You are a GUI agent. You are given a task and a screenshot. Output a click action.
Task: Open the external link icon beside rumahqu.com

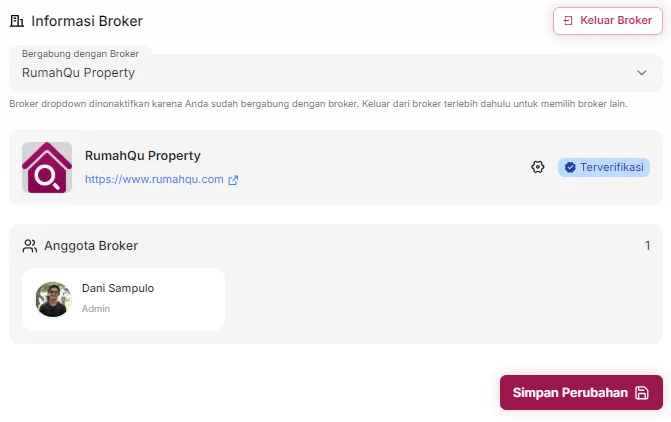tap(233, 180)
